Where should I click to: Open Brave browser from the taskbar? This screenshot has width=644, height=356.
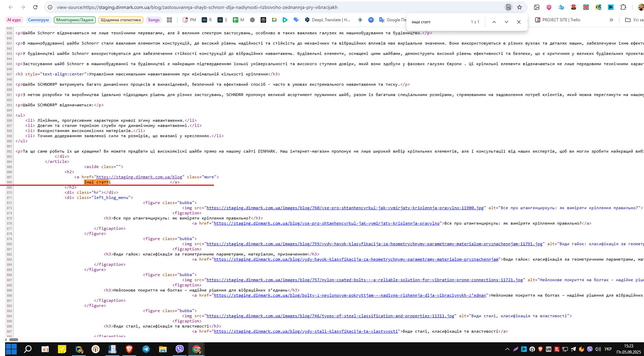pyautogui.click(x=129, y=349)
